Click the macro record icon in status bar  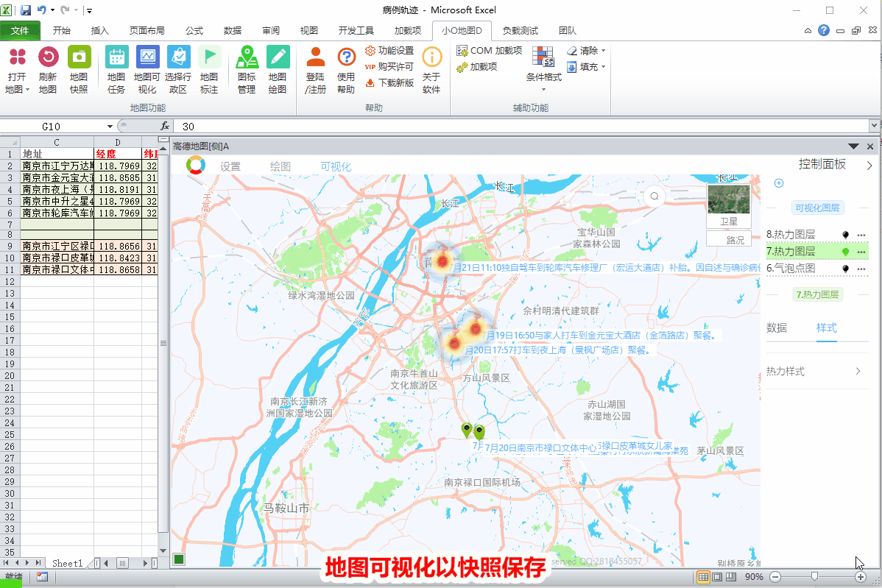pos(42,577)
